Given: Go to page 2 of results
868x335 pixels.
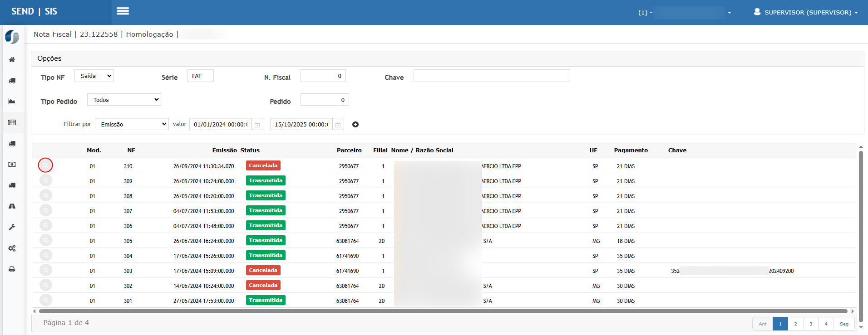Looking at the screenshot, I should click(x=795, y=324).
